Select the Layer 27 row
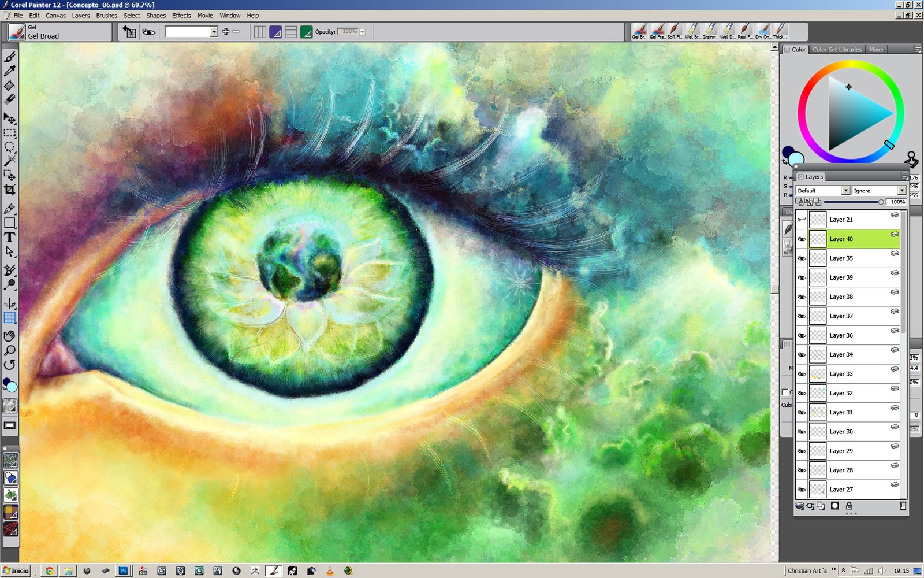The width and height of the screenshot is (924, 578). pyautogui.click(x=848, y=490)
